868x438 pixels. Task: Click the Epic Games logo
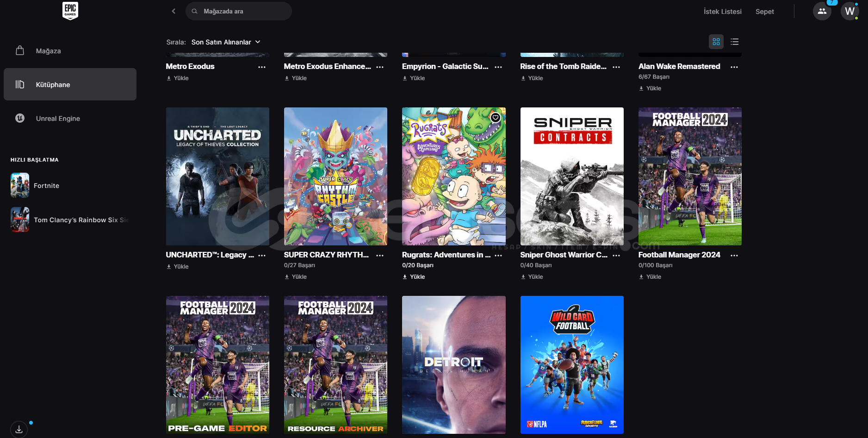70,11
